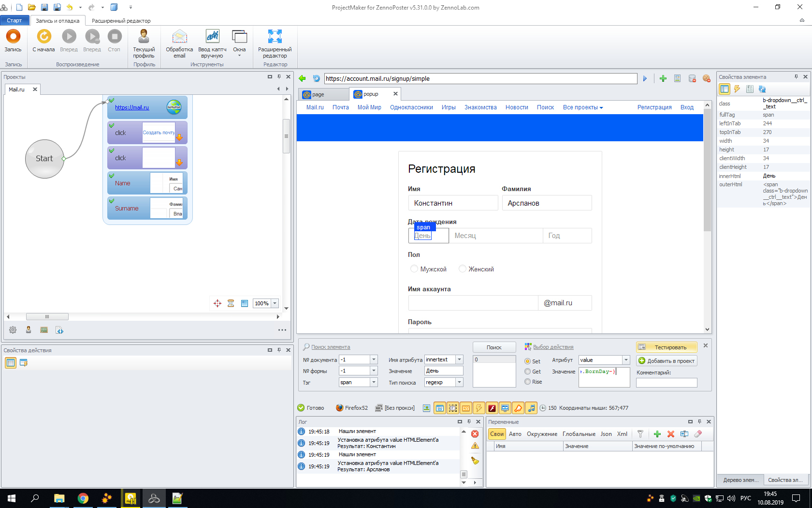Add a new browser tab with green plus
Viewport: 812px width, 508px height.
[663, 78]
